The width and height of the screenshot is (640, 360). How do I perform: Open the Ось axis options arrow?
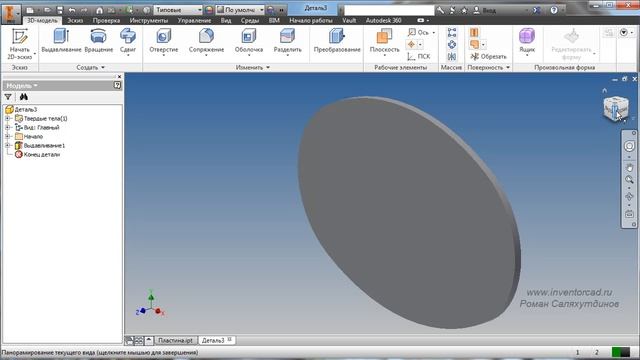433,33
